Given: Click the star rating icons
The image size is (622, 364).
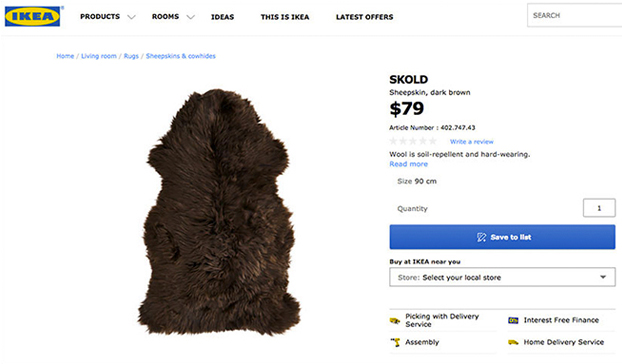Looking at the screenshot, I should tap(413, 141).
